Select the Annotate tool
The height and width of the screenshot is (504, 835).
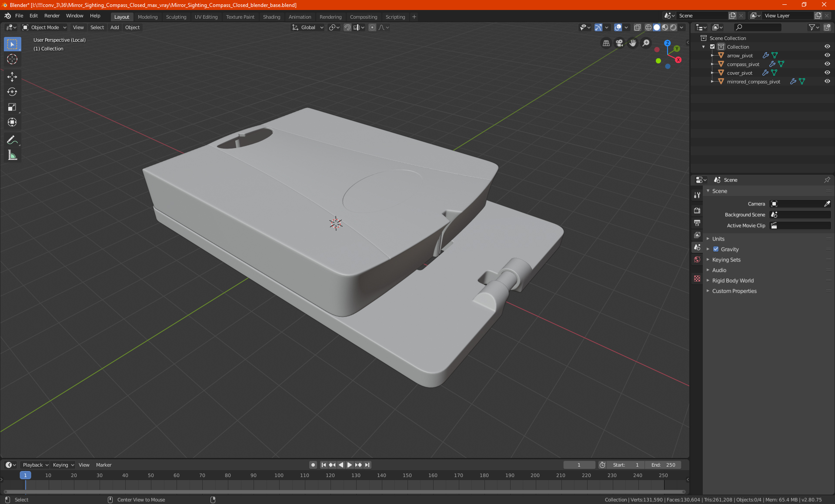pyautogui.click(x=12, y=140)
